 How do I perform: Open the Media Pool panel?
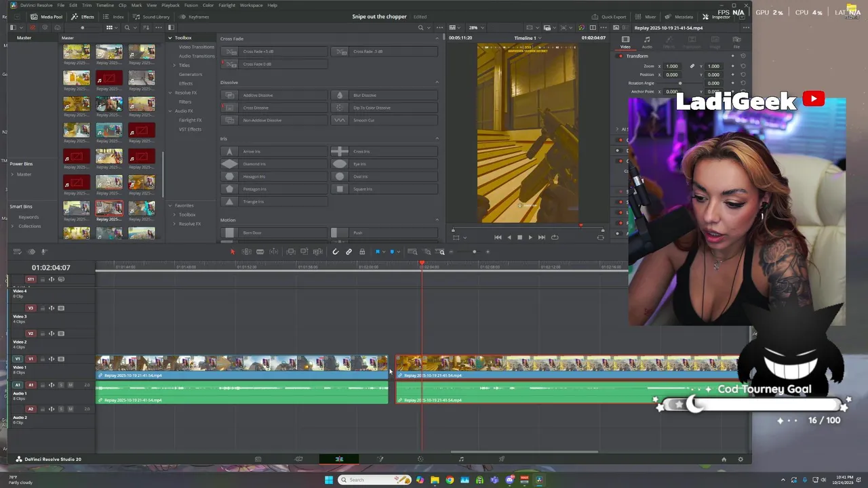point(46,16)
